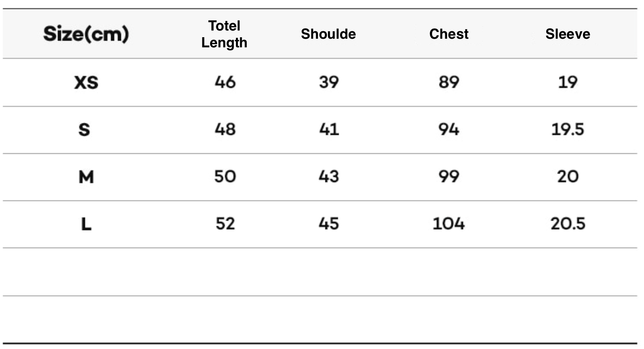Click the M size row label

coord(86,177)
